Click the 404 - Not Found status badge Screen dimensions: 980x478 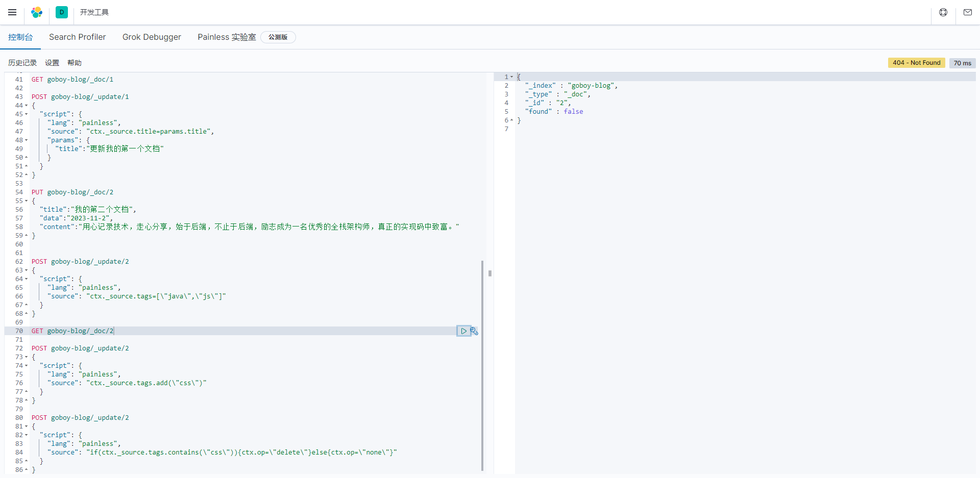pyautogui.click(x=917, y=63)
